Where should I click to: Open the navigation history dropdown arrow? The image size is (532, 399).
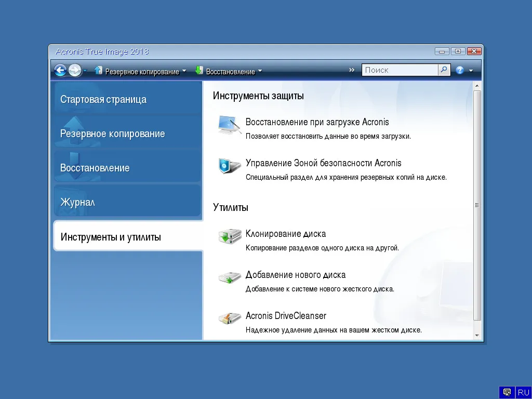pyautogui.click(x=85, y=71)
